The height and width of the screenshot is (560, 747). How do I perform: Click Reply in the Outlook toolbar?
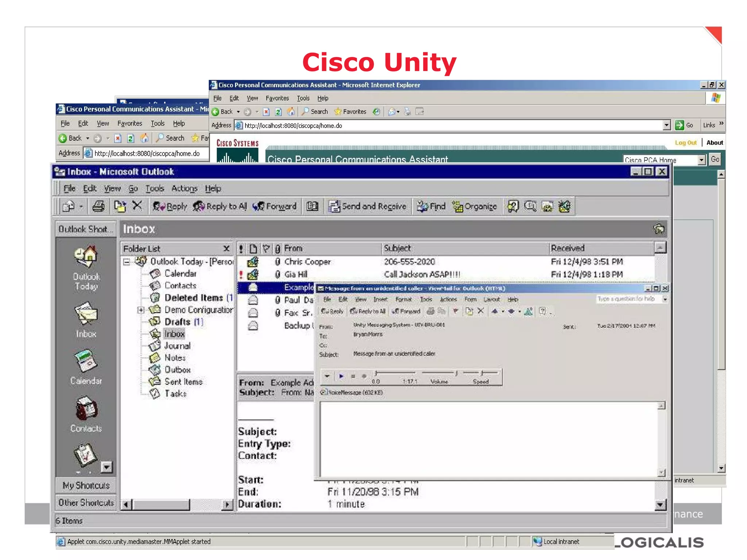[x=170, y=206]
